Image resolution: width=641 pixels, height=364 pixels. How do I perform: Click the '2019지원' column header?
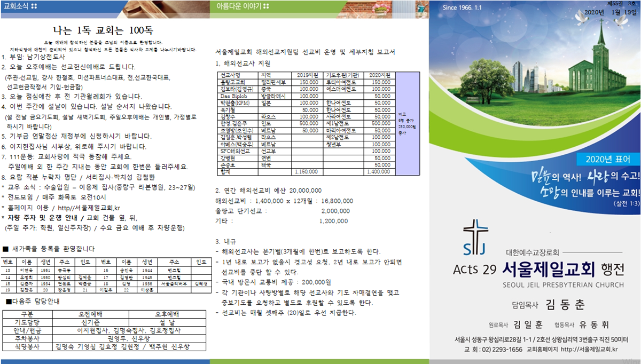pyautogui.click(x=307, y=74)
